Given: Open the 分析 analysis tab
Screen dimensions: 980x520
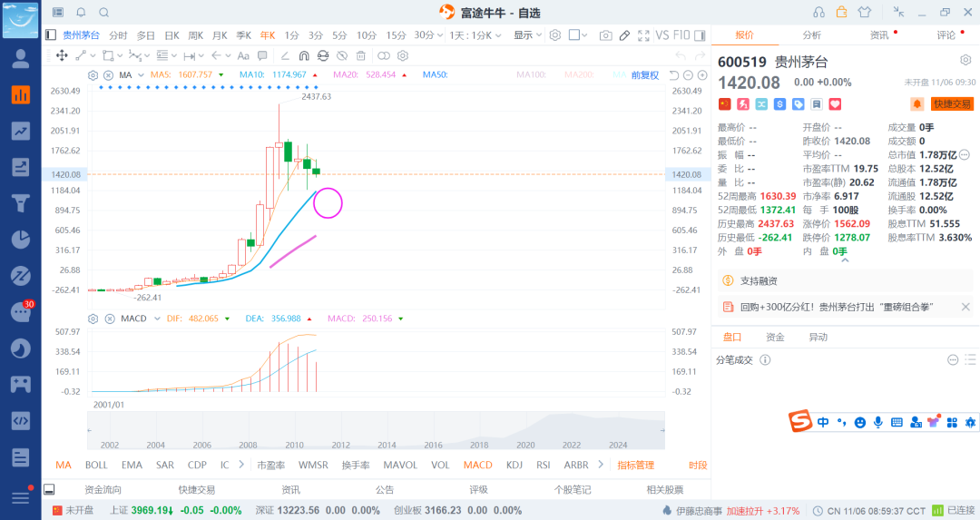Looking at the screenshot, I should 812,35.
